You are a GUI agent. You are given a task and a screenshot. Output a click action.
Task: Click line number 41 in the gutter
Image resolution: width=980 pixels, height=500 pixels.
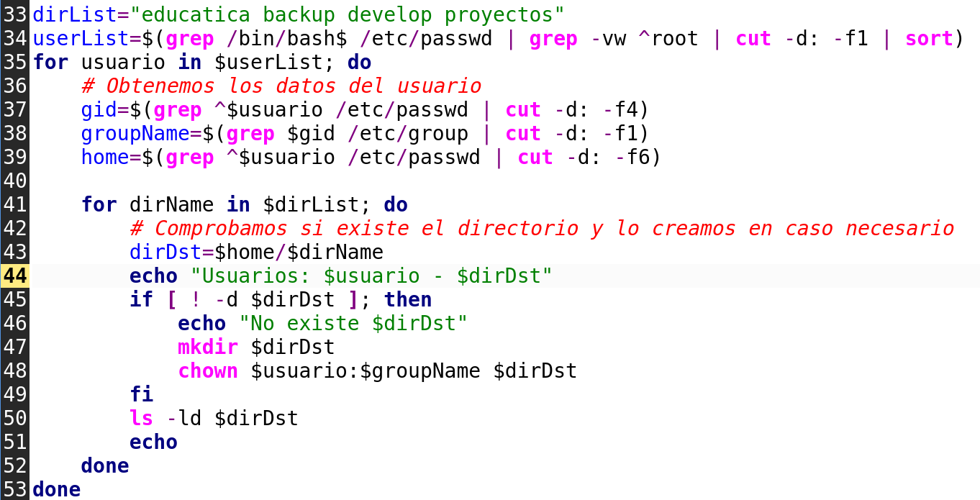(x=14, y=204)
